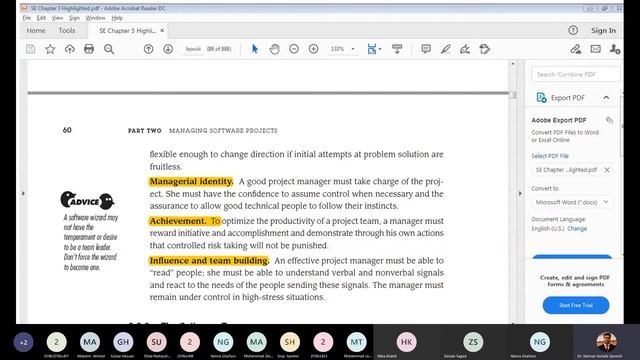Click the Adobe Export PDF copy icon
640x360 pixels.
click(x=609, y=120)
